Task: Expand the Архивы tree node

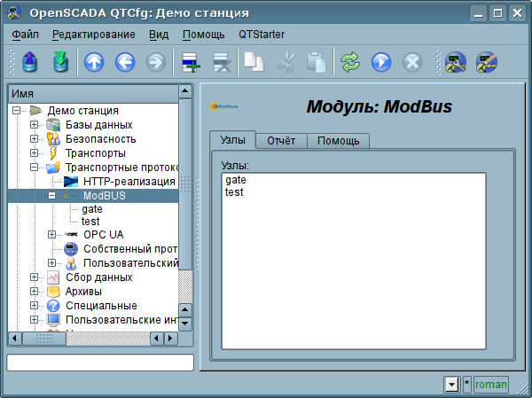Action: 34,292
